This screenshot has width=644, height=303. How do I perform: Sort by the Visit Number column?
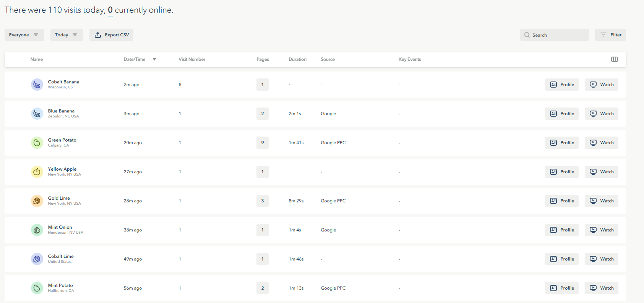coord(192,59)
